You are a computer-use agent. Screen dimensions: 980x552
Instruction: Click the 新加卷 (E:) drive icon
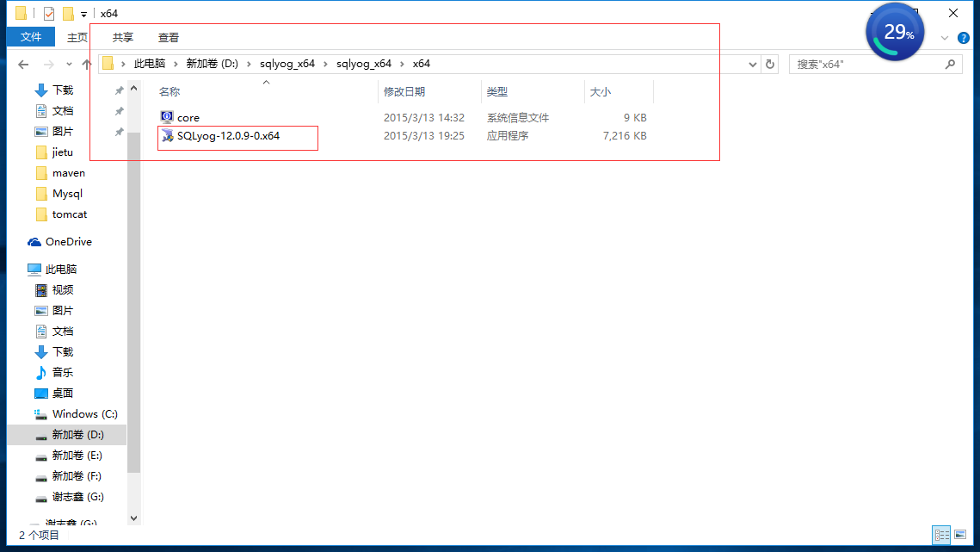[x=41, y=456]
